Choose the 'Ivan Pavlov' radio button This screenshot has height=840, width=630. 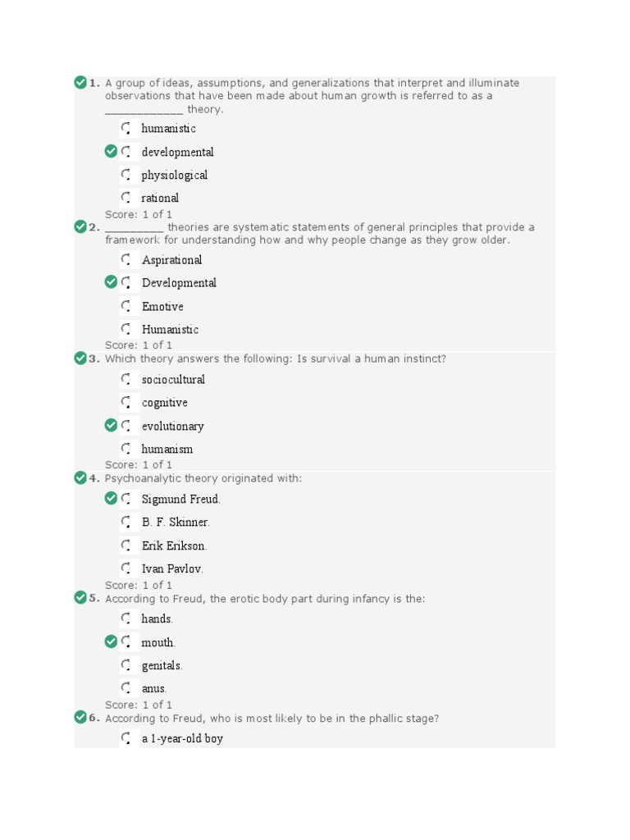point(126,568)
